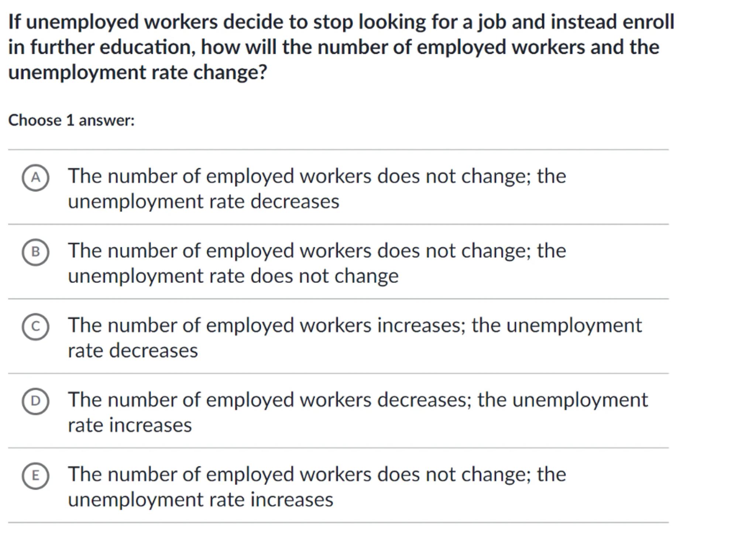756x543 pixels.
Task: Click the 'in further education' question line
Action: tap(334, 47)
